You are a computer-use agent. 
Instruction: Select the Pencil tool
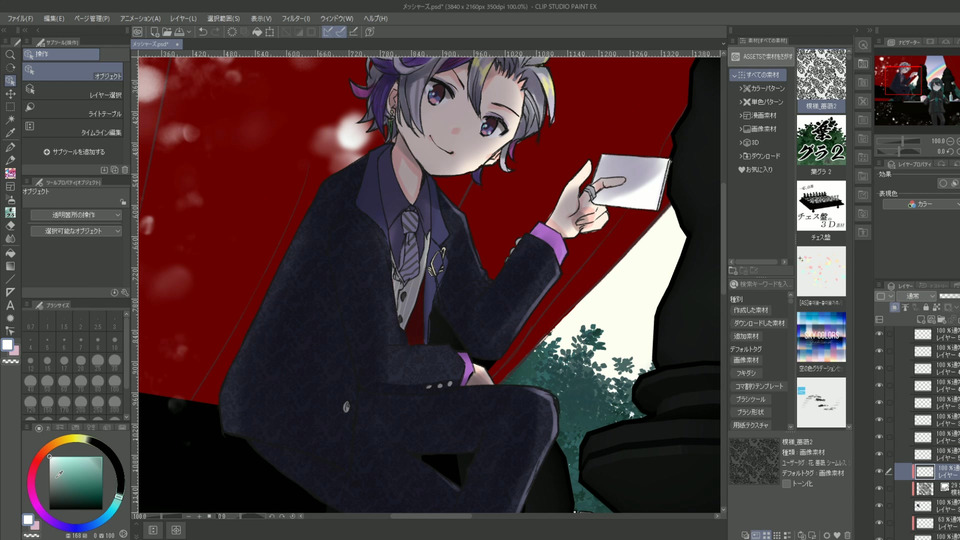click(10, 160)
